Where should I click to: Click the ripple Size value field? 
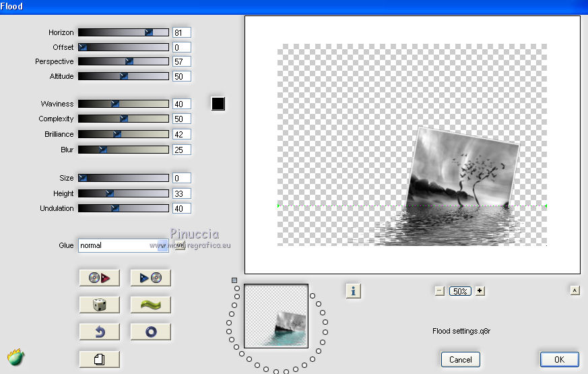[x=182, y=178]
